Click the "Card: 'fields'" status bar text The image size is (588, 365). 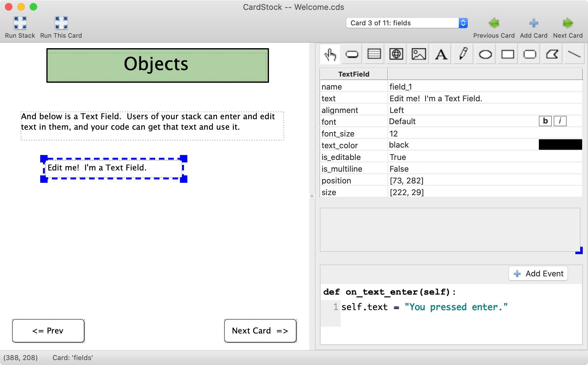click(73, 358)
